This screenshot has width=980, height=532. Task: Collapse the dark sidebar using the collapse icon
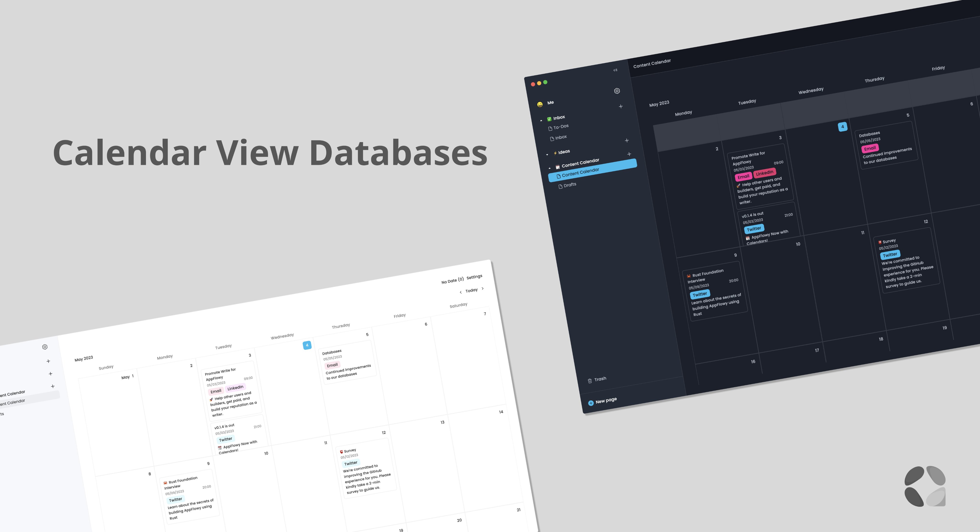coord(615,70)
